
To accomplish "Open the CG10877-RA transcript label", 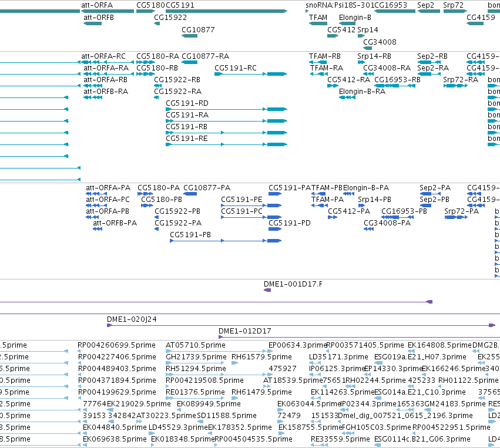I will [x=206, y=56].
